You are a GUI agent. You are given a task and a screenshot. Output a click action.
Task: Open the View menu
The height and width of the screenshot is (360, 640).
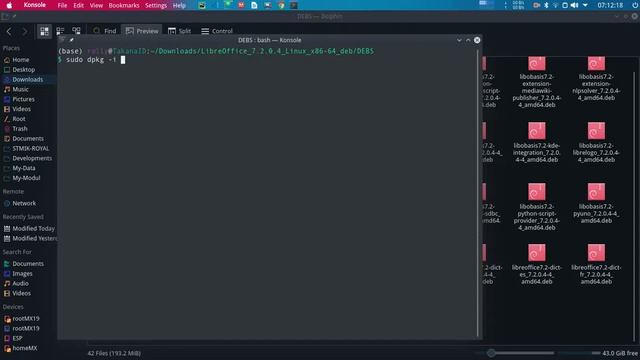(96, 5)
